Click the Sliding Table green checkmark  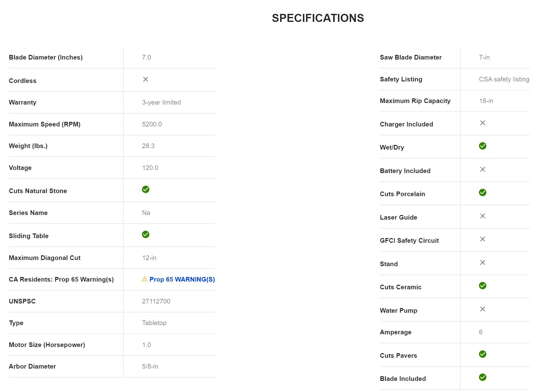[x=146, y=234]
